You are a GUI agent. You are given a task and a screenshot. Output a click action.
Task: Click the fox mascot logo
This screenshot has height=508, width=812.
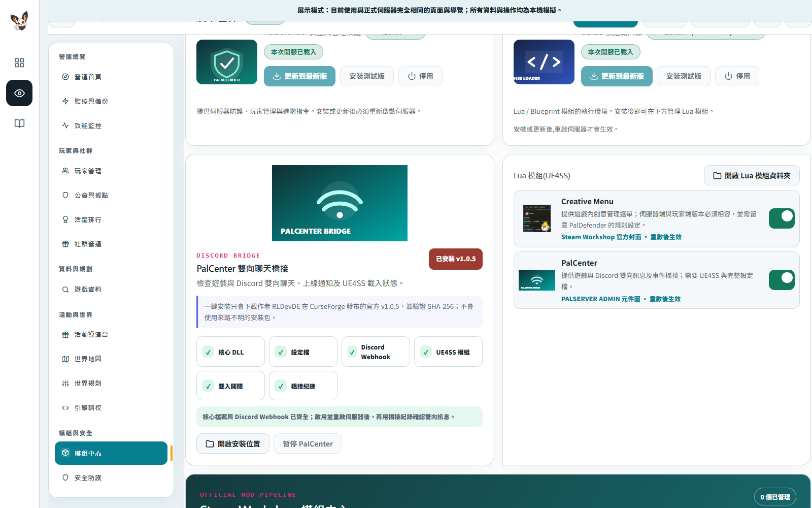19,21
